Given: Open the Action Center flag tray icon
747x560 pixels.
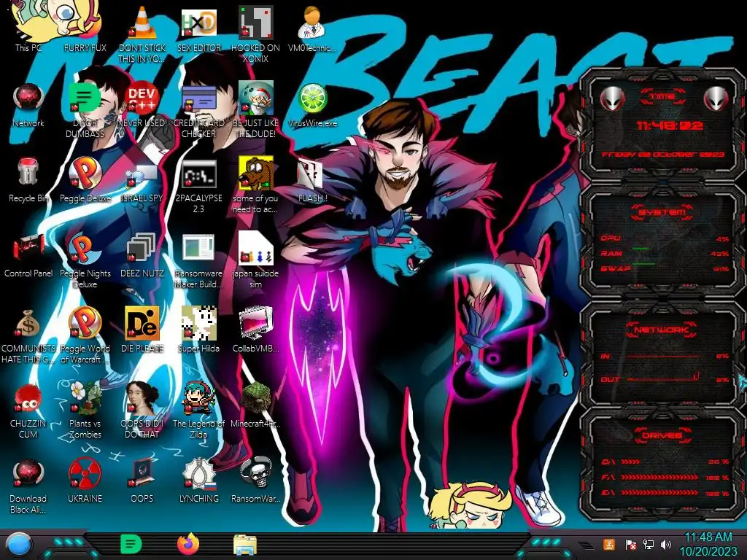Looking at the screenshot, I should 630,544.
